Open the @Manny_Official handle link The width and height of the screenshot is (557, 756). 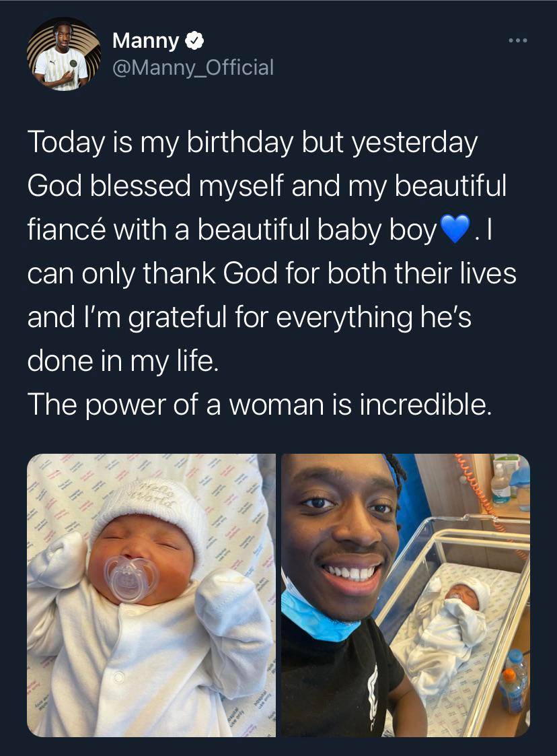pyautogui.click(x=193, y=67)
